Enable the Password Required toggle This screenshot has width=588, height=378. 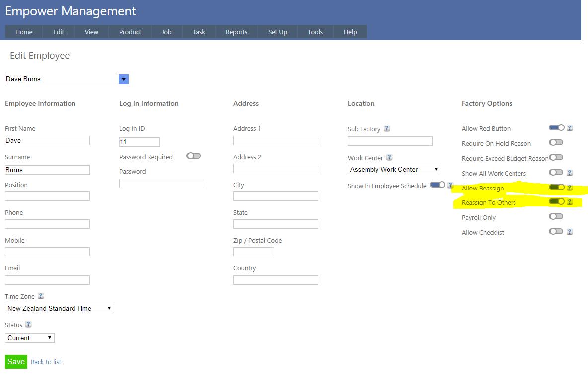point(193,156)
